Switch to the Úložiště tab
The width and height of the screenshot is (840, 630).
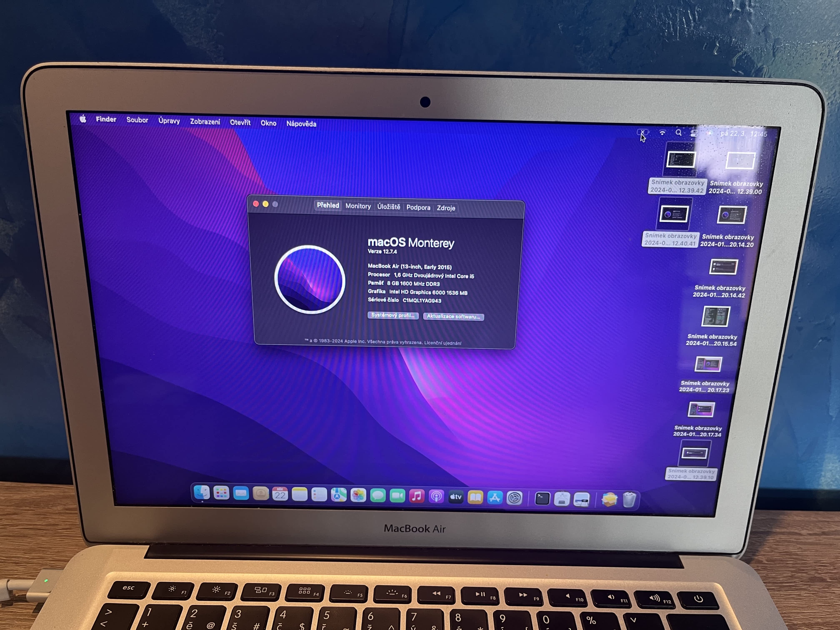click(x=389, y=207)
